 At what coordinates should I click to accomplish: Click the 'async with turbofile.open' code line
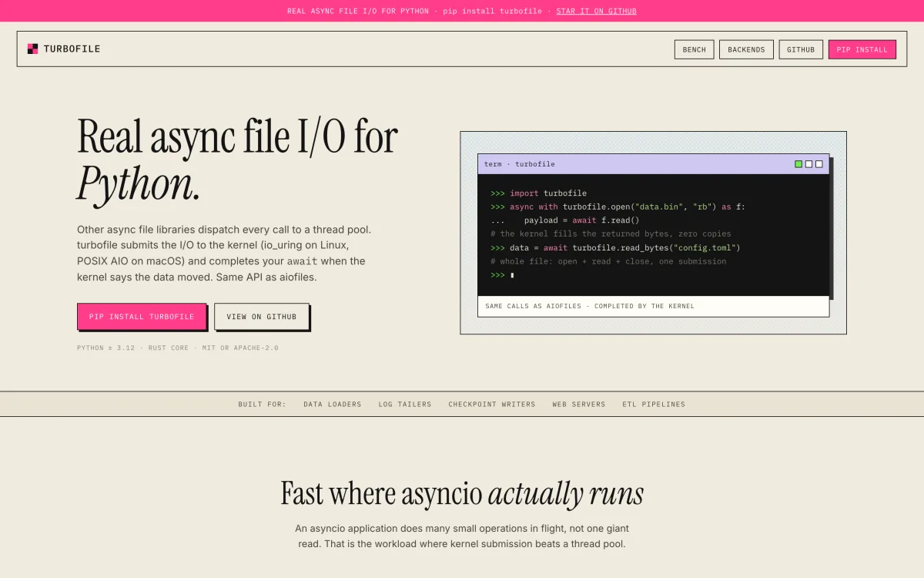coord(618,207)
